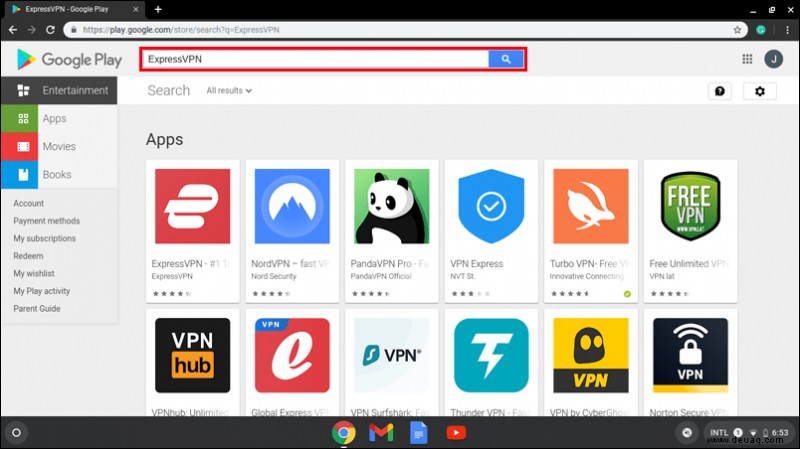Screen dimensions: 800x449
Task: Open the Turbo VPN rabbit icon
Action: pos(591,206)
